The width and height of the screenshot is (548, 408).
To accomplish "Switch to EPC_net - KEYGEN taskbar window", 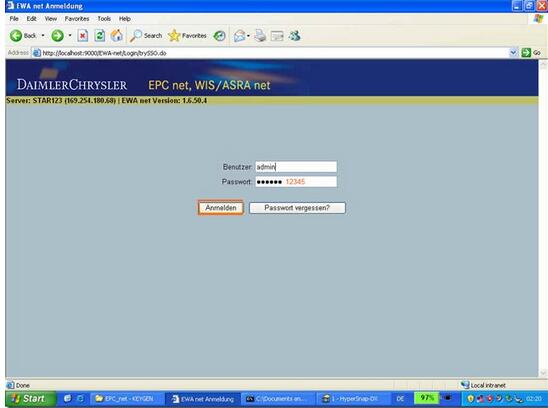I will (x=127, y=399).
